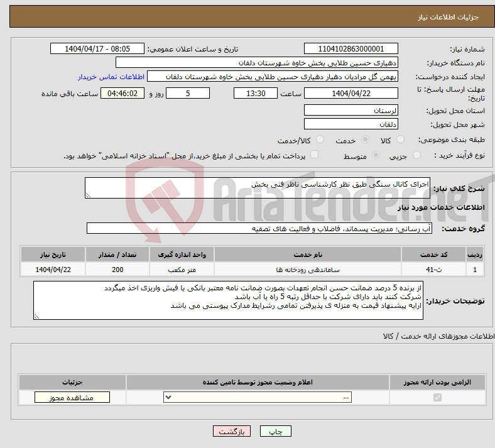Choose the متوسط purchase type radio
The height and width of the screenshot is (448, 495).
pos(376,155)
